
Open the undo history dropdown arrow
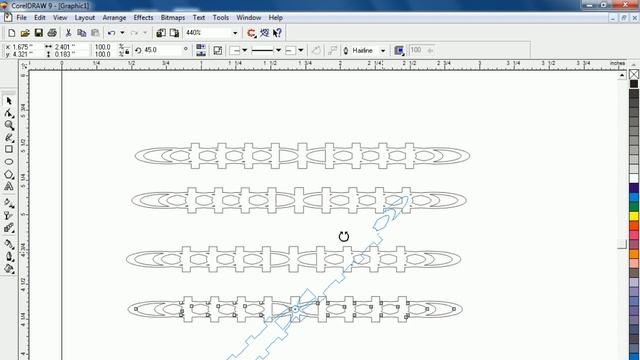click(x=122, y=33)
